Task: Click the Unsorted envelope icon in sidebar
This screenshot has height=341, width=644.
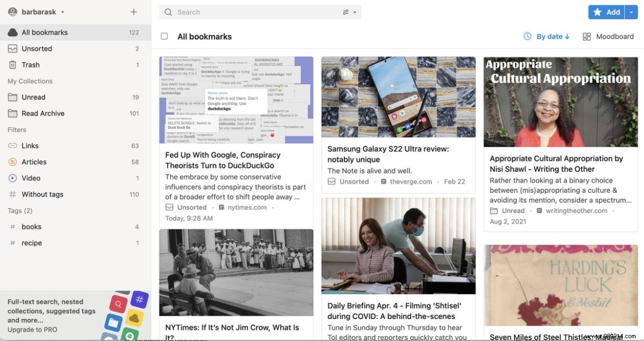Action: point(13,48)
